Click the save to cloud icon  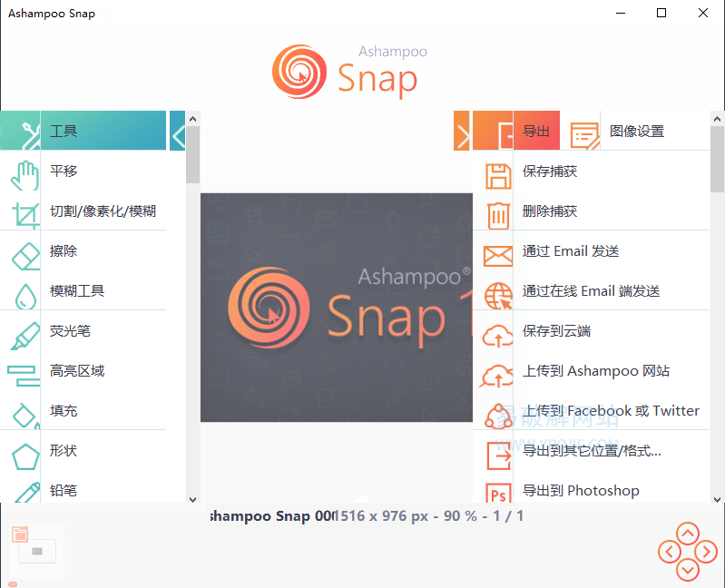pos(497,336)
